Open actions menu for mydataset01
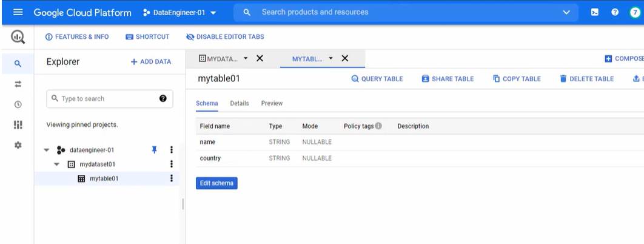 172,164
